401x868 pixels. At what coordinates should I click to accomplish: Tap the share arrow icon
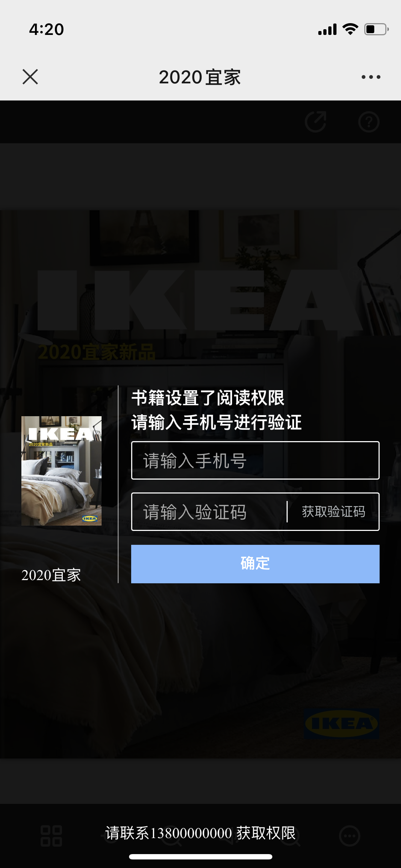(316, 122)
